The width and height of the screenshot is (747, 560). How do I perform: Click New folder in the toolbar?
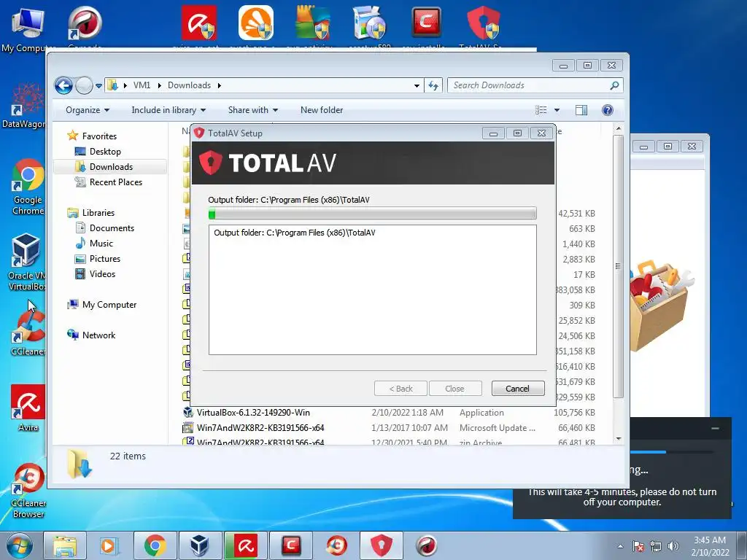point(322,110)
